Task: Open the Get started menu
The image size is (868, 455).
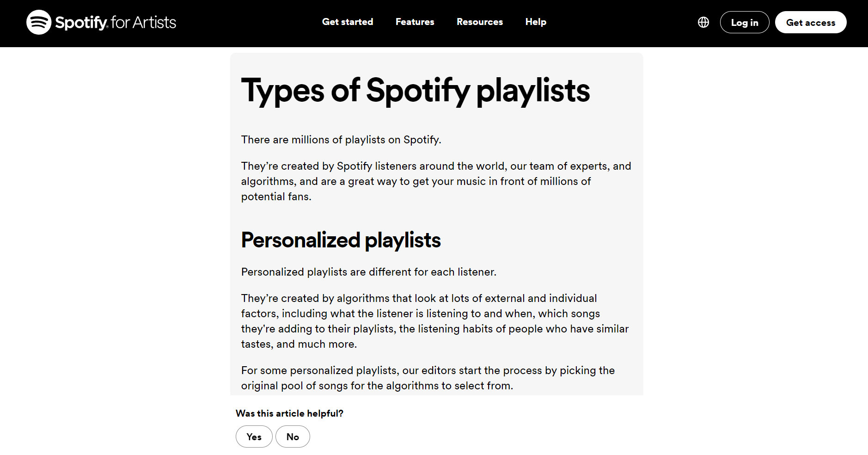Action: click(347, 22)
